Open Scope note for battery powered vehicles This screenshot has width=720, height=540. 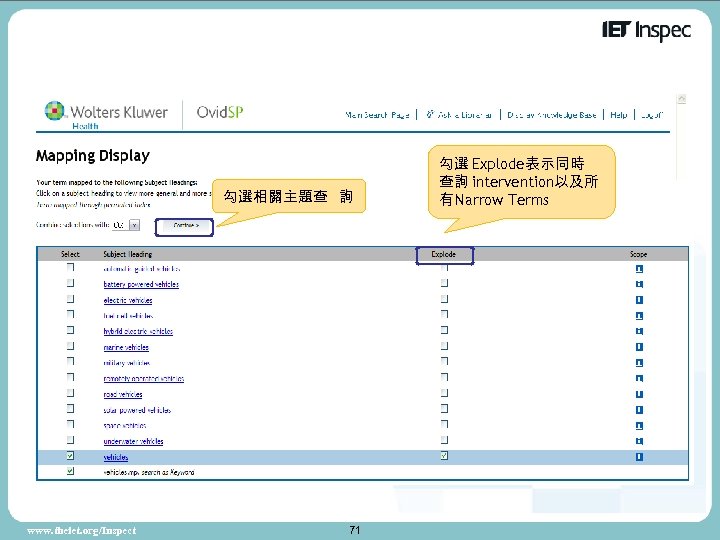tap(639, 284)
